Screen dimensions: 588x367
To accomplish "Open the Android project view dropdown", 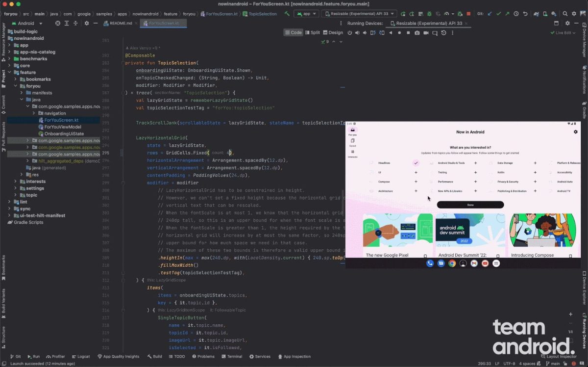I will pyautogui.click(x=27, y=23).
